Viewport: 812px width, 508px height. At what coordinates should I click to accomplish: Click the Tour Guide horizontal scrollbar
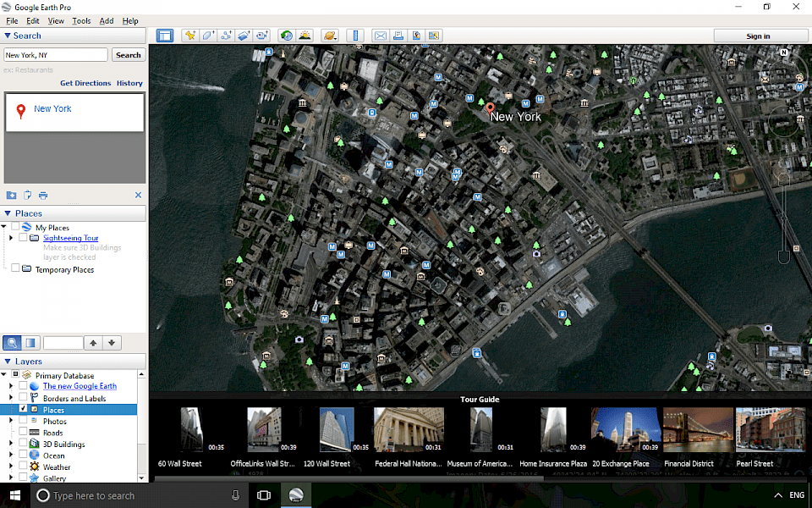click(349, 478)
